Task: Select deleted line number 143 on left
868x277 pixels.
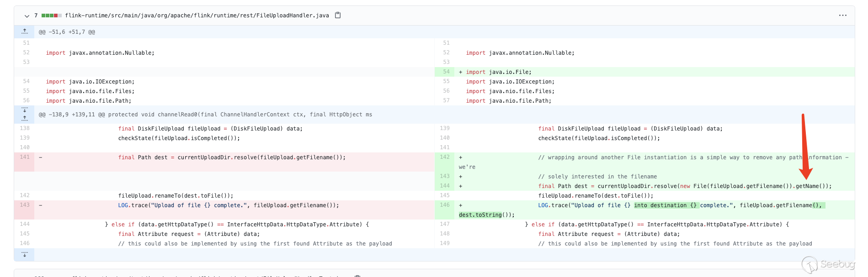Action: pyautogui.click(x=25, y=205)
